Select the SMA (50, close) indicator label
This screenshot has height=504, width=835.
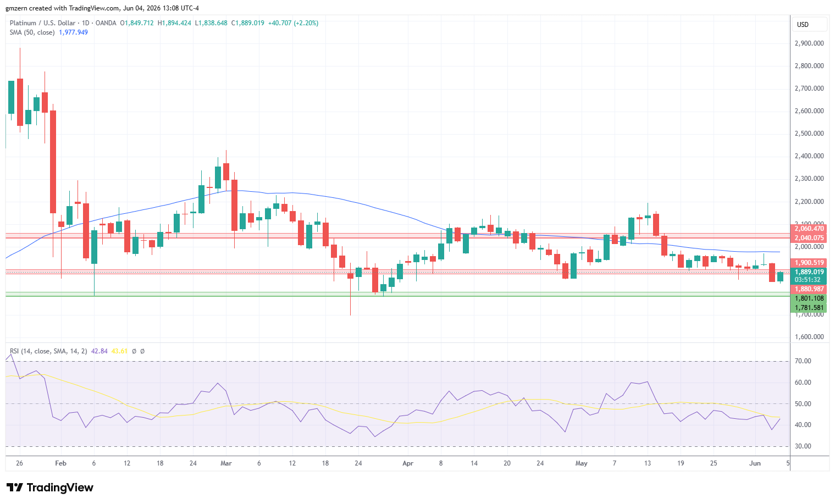[x=32, y=32]
